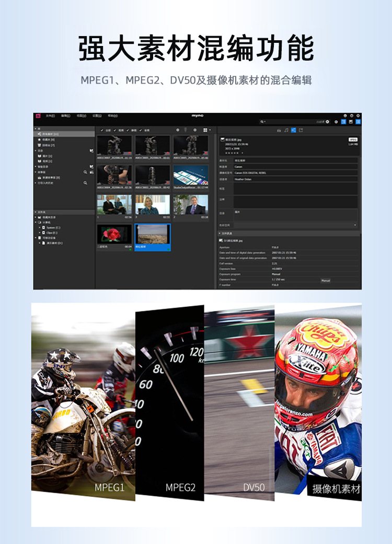Viewport: 392px width, 544px height.
Task: Open the search options magnifier dropdown
Action: [263, 122]
